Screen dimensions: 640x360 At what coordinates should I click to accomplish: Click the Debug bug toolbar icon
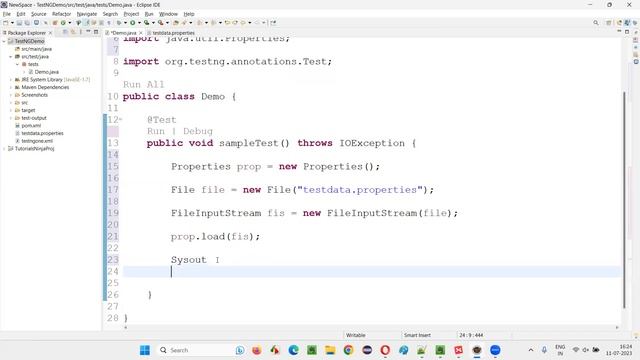point(118,23)
